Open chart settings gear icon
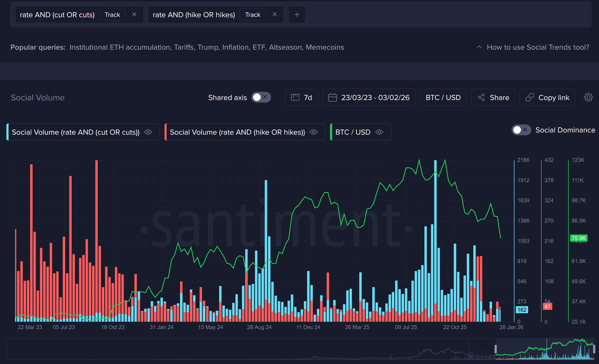 [x=588, y=97]
